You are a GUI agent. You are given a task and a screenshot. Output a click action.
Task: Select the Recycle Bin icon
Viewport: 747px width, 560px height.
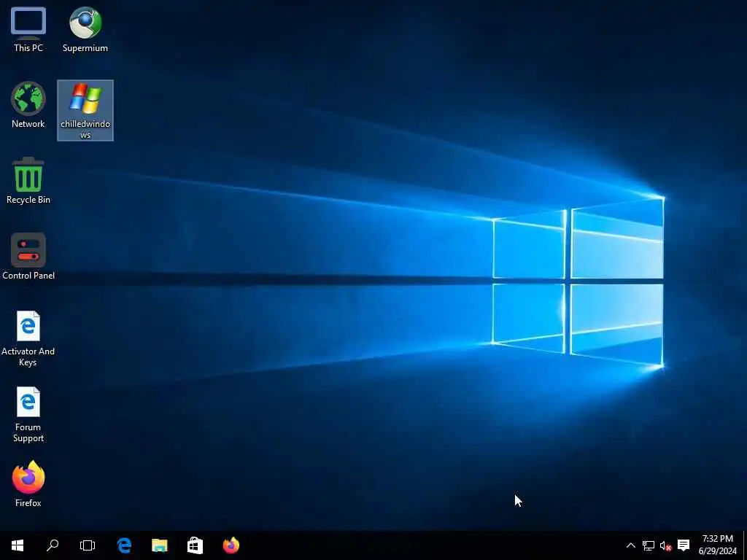(x=28, y=181)
